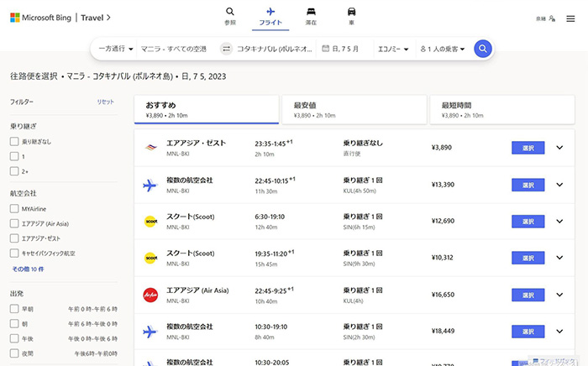The image size is (588, 366).
Task: Open the 一方通行 trip type dropdown
Action: [x=116, y=49]
